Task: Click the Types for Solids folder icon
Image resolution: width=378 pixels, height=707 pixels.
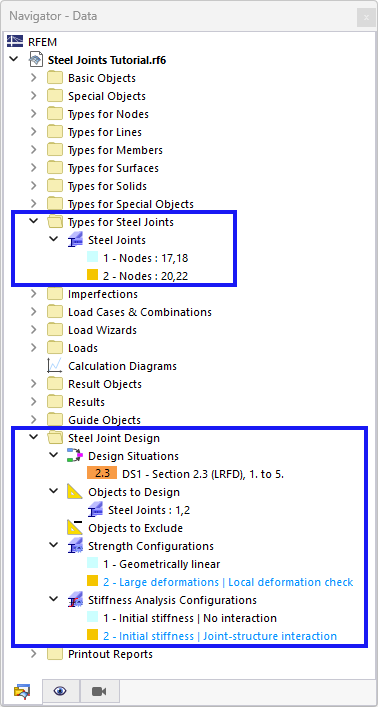Action: click(x=55, y=186)
